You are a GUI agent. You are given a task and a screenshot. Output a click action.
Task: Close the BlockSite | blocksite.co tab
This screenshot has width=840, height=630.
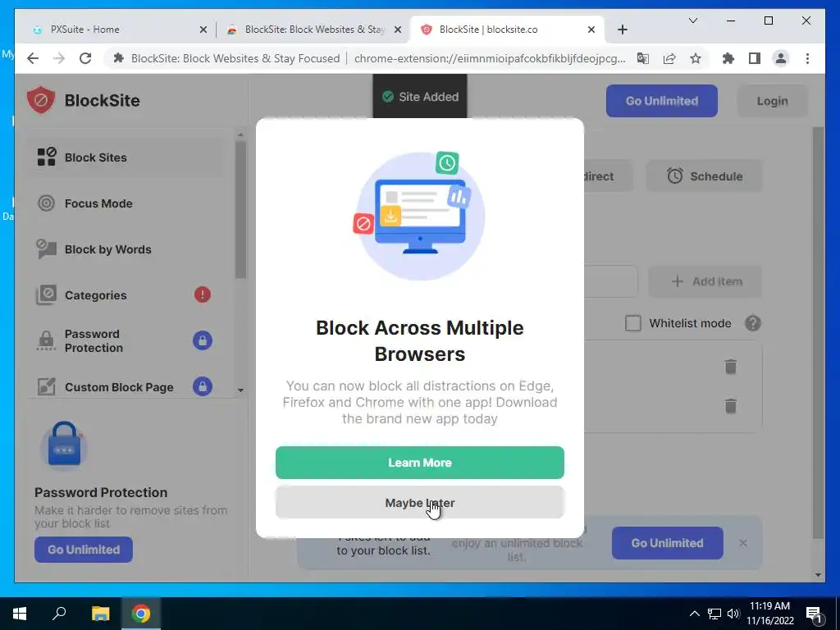[x=591, y=30]
